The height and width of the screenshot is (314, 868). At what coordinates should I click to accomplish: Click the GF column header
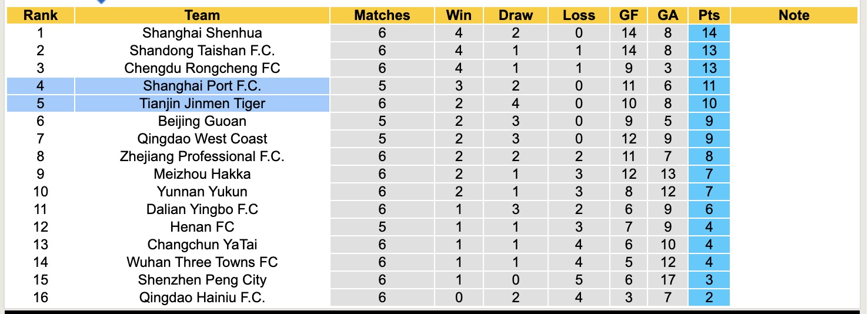coord(629,15)
